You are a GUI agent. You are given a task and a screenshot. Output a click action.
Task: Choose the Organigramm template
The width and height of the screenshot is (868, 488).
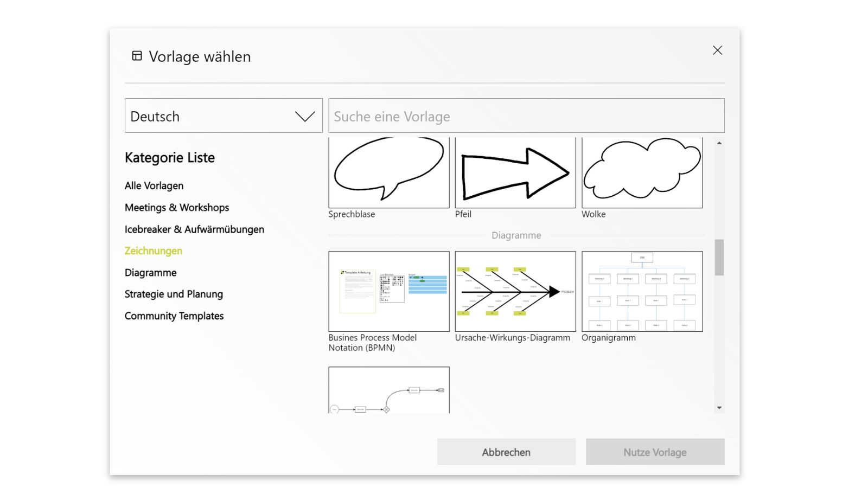642,291
